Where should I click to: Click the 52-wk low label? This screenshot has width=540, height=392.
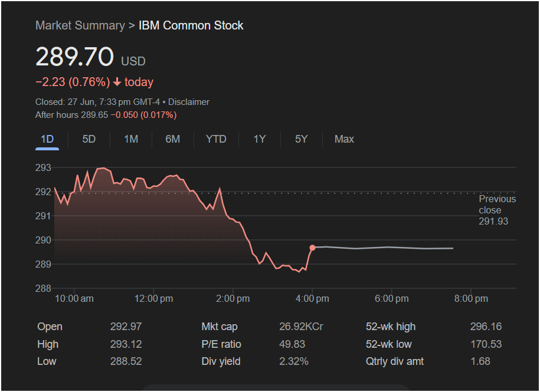tap(388, 344)
